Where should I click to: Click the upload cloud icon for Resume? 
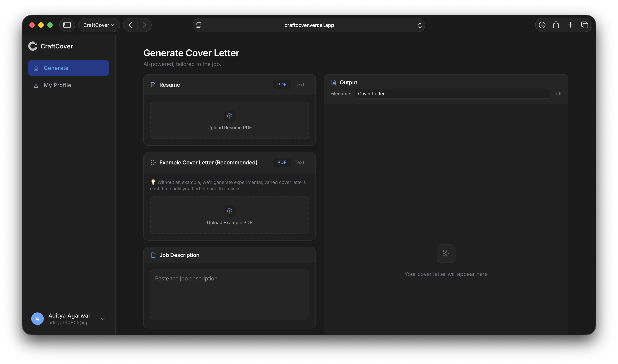pyautogui.click(x=229, y=116)
